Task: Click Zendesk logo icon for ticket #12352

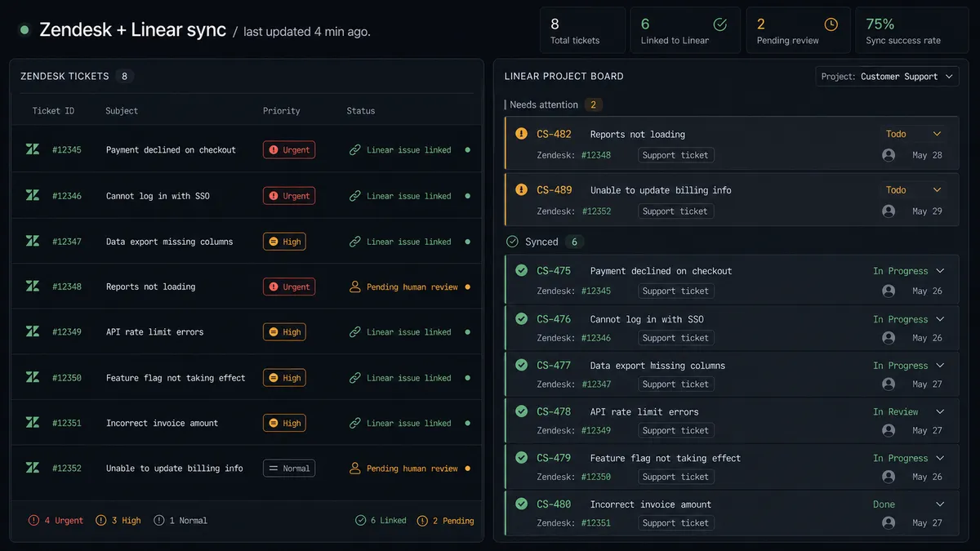Action: click(33, 468)
